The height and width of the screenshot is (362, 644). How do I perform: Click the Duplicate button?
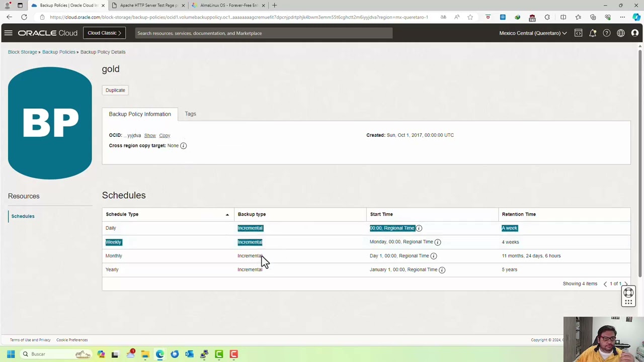(115, 90)
